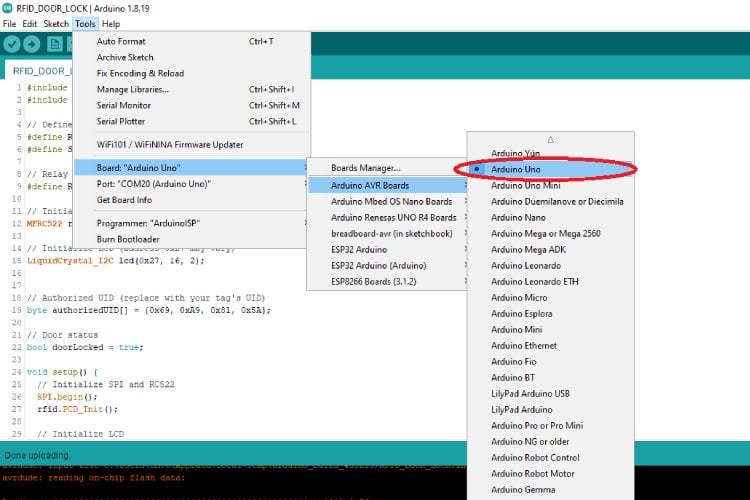Select Arduino Leonardo board

tap(551, 266)
